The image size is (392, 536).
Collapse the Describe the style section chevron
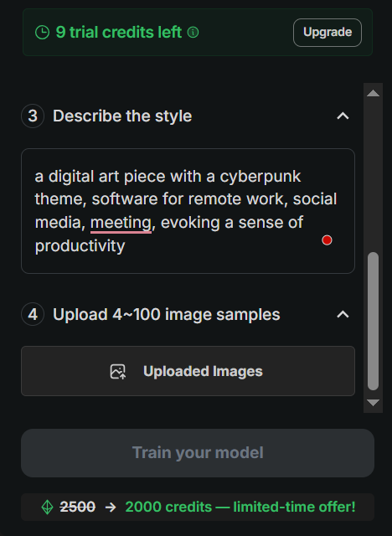point(343,116)
